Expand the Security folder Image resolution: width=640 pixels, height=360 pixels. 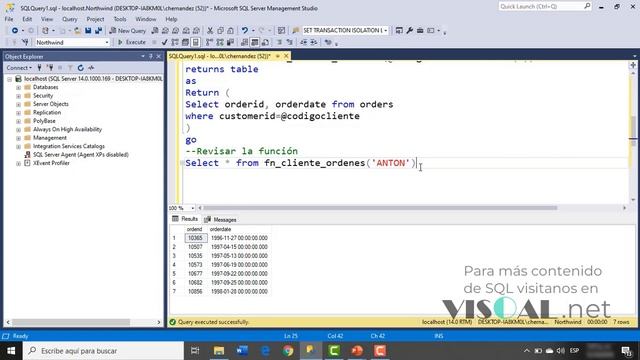(x=18, y=96)
